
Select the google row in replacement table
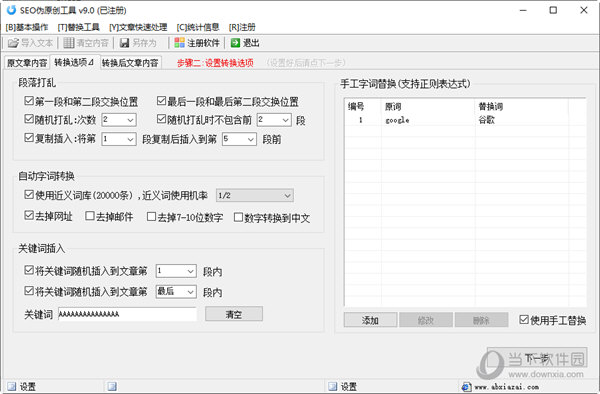coord(465,120)
